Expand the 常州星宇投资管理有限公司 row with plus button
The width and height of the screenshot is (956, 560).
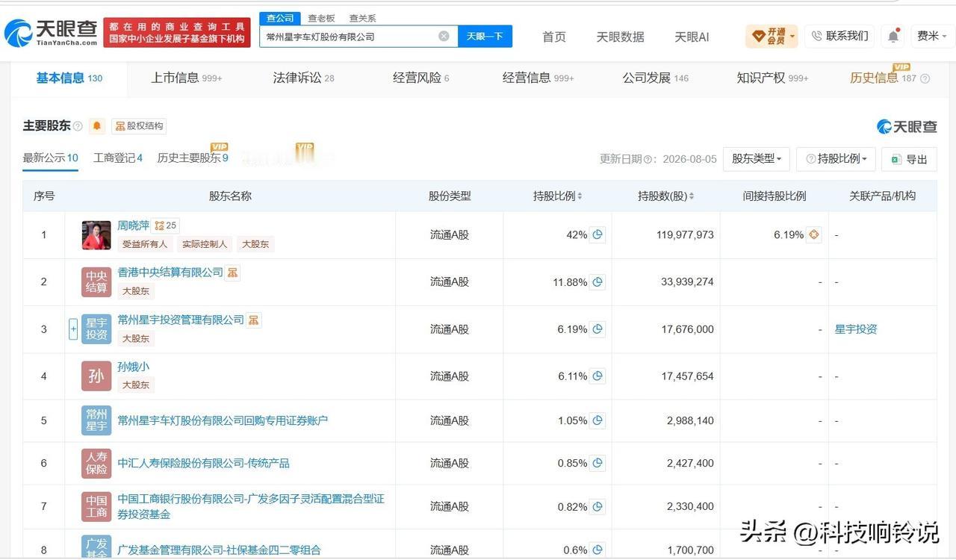pyautogui.click(x=73, y=329)
